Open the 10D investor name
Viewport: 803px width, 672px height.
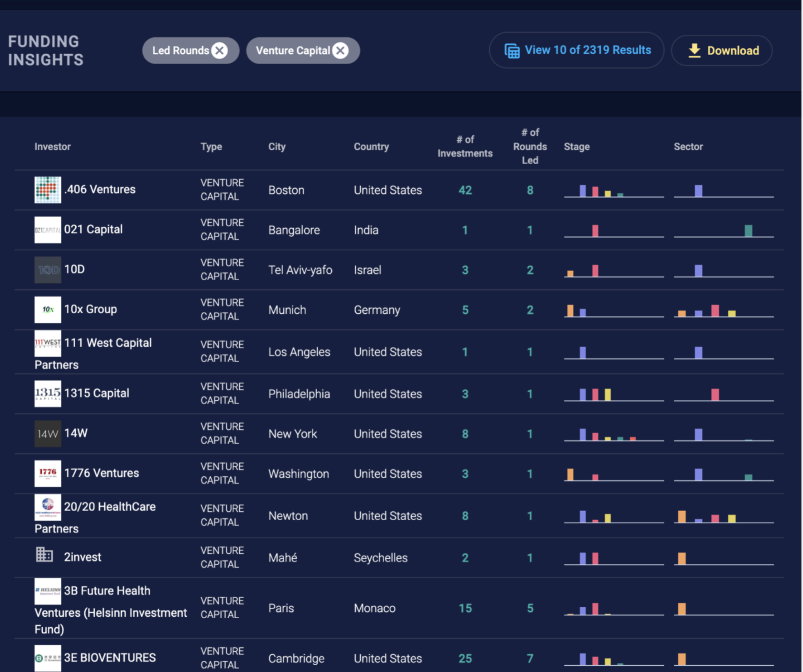point(74,269)
